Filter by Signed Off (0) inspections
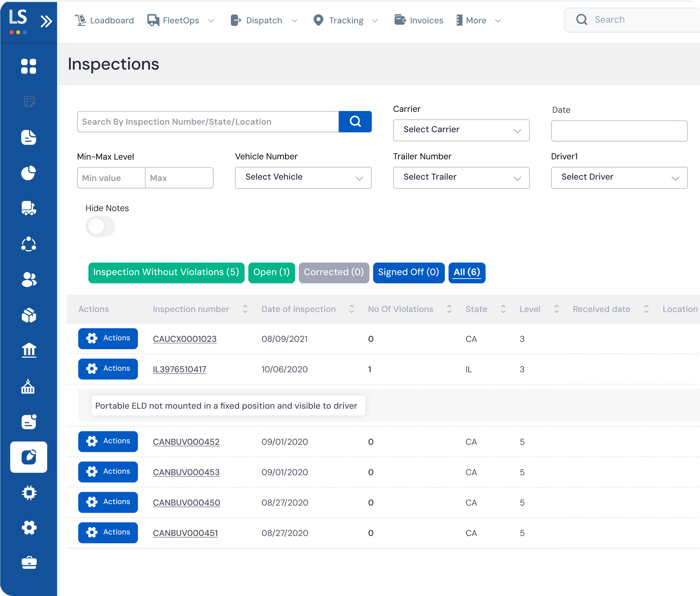This screenshot has width=700, height=596. click(x=409, y=273)
